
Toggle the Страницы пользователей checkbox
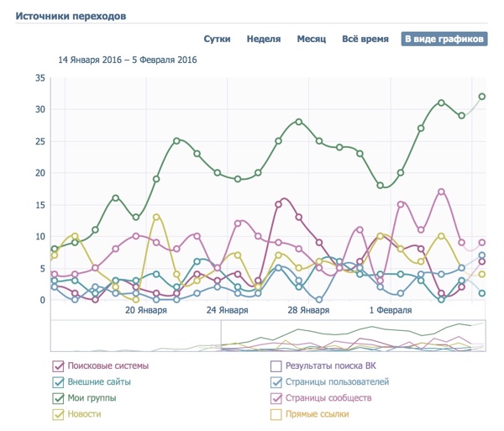point(276,381)
